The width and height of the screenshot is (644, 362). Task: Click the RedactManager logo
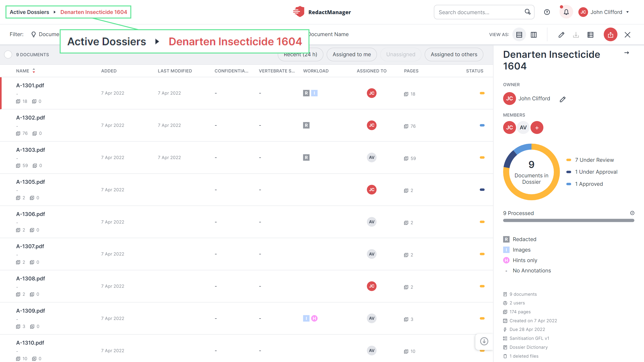click(x=322, y=12)
